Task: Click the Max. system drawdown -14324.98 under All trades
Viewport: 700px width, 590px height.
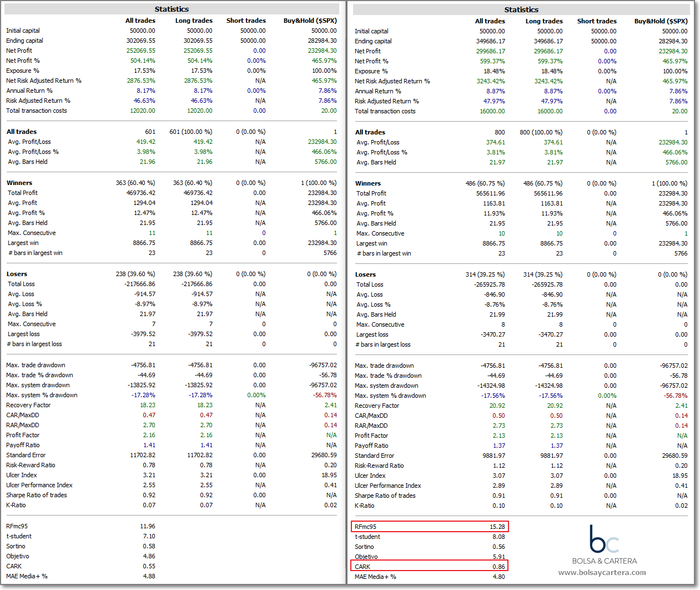Action: [491, 386]
